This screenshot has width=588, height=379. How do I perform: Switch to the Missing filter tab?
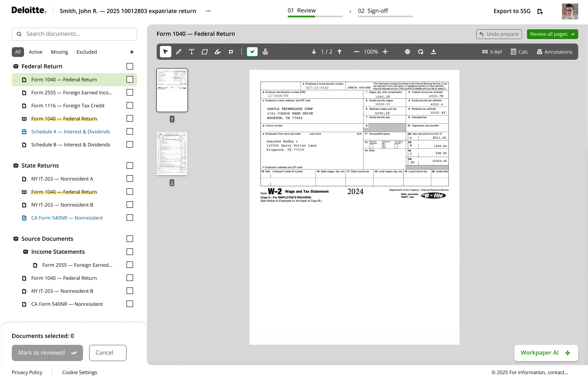point(59,52)
